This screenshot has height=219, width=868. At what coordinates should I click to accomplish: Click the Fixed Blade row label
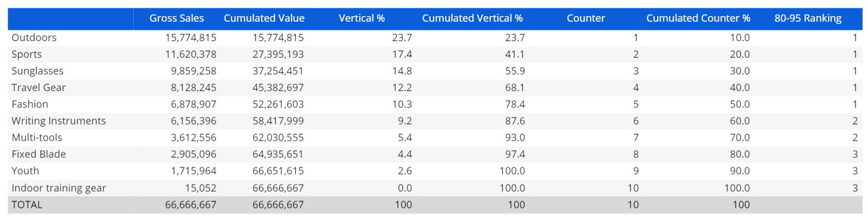click(x=39, y=155)
